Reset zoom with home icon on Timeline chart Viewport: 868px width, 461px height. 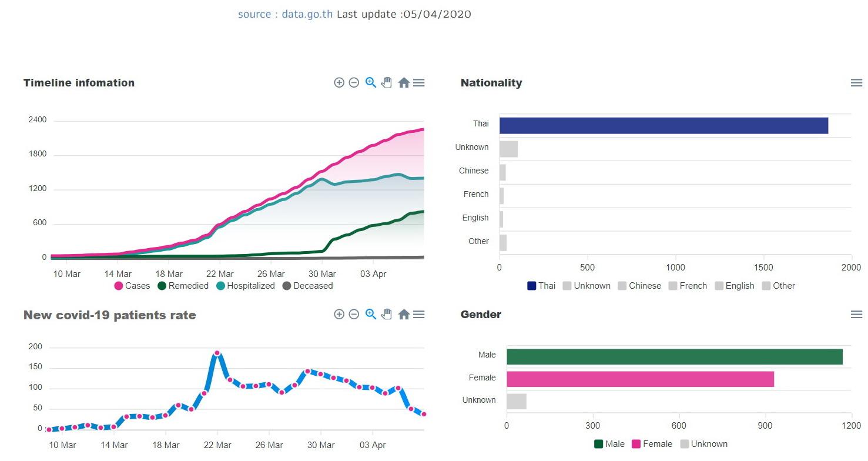(404, 83)
